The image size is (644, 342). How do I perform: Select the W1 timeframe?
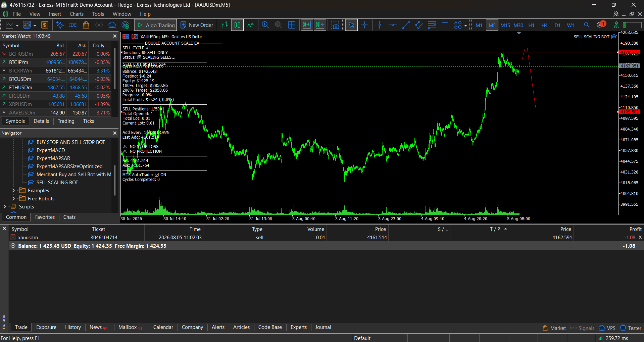(x=571, y=26)
